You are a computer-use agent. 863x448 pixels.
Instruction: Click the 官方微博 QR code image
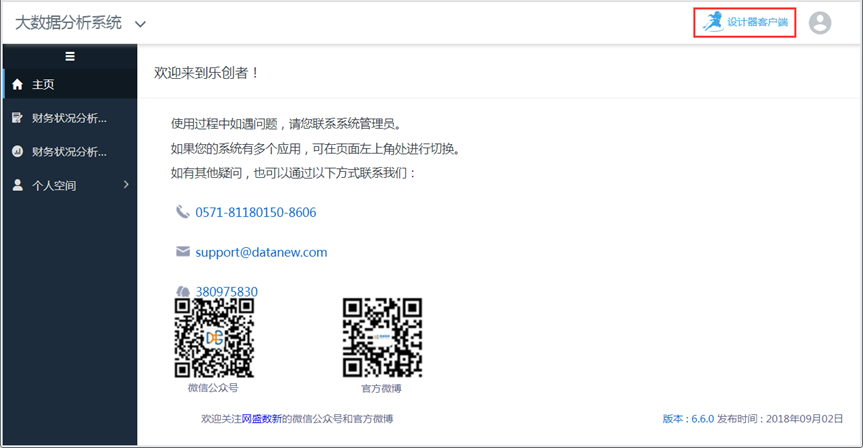pyautogui.click(x=383, y=338)
